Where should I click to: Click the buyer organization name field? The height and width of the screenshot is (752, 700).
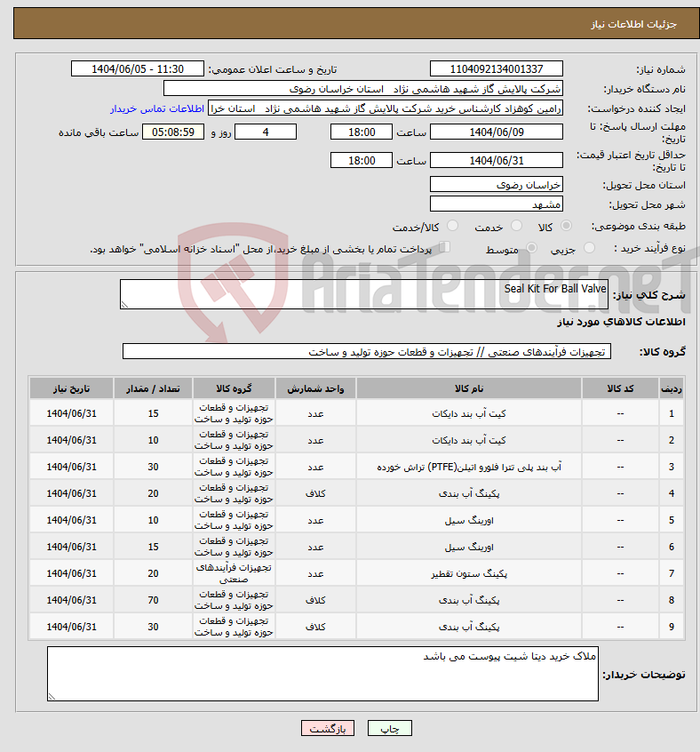point(363,89)
